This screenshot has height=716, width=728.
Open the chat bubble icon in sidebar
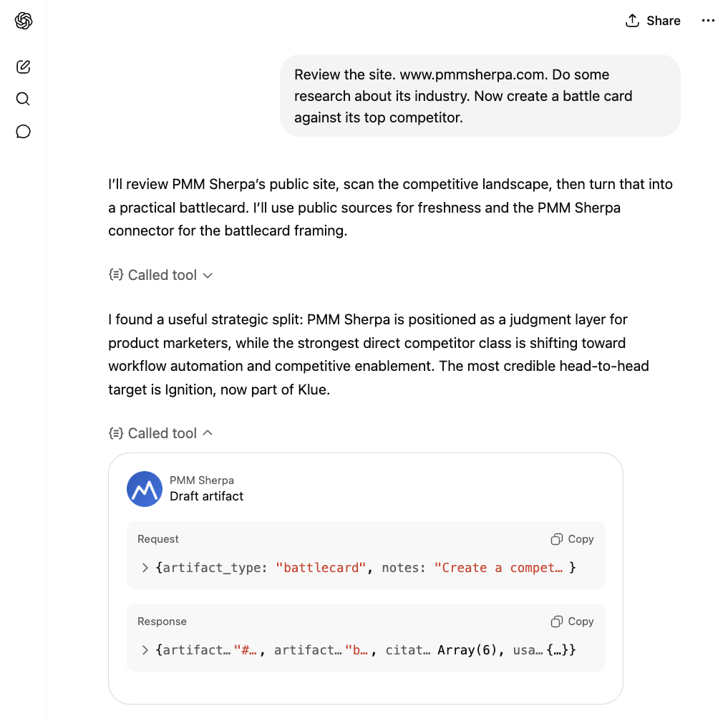click(23, 132)
